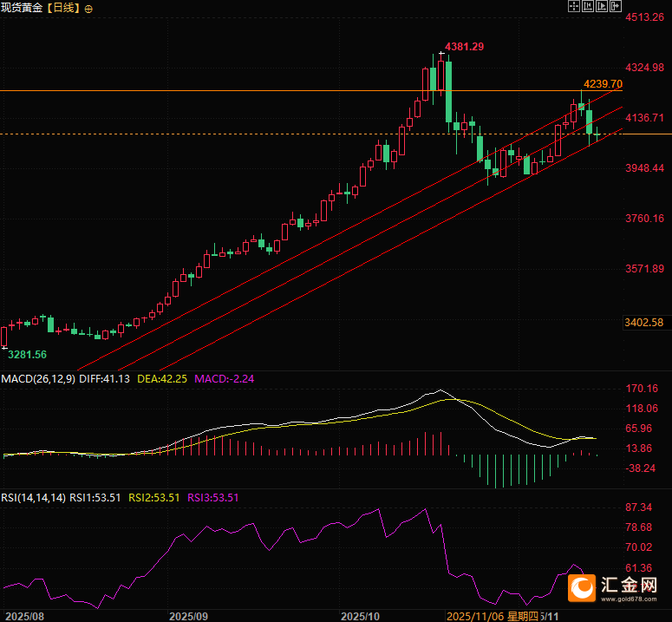The width and height of the screenshot is (672, 622).
Task: Open the 日线 period selector
Action: 63,8
